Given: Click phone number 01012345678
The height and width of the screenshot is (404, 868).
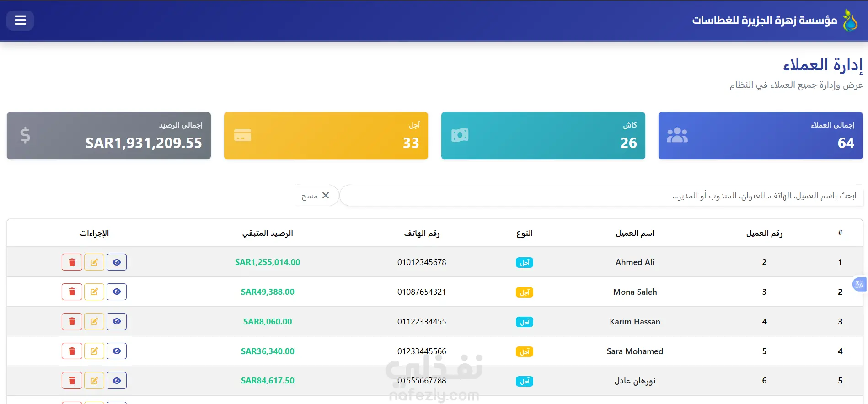Looking at the screenshot, I should (x=422, y=262).
